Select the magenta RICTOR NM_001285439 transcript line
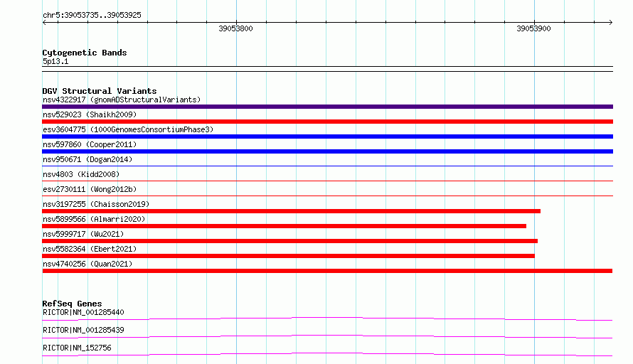The height and width of the screenshot is (364, 633). (x=327, y=336)
